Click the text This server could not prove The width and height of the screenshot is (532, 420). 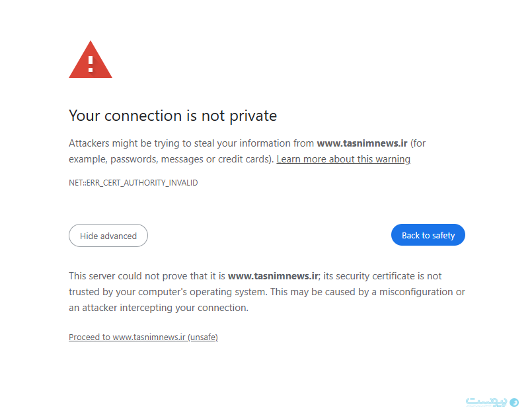point(126,276)
